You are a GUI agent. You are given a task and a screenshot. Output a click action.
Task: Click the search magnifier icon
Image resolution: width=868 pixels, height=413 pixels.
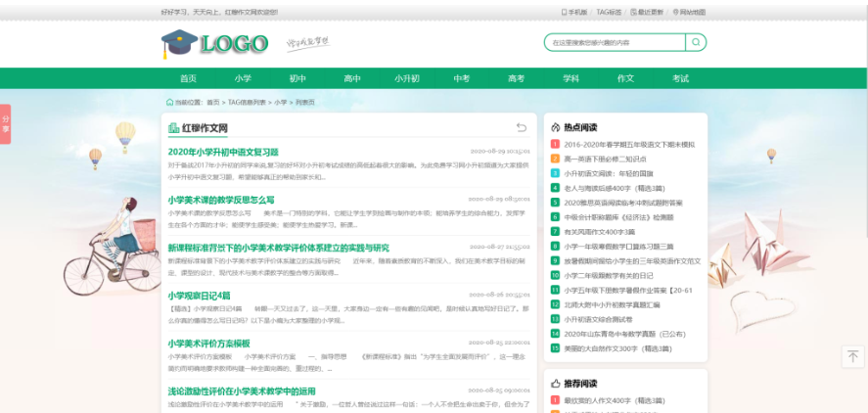(695, 43)
